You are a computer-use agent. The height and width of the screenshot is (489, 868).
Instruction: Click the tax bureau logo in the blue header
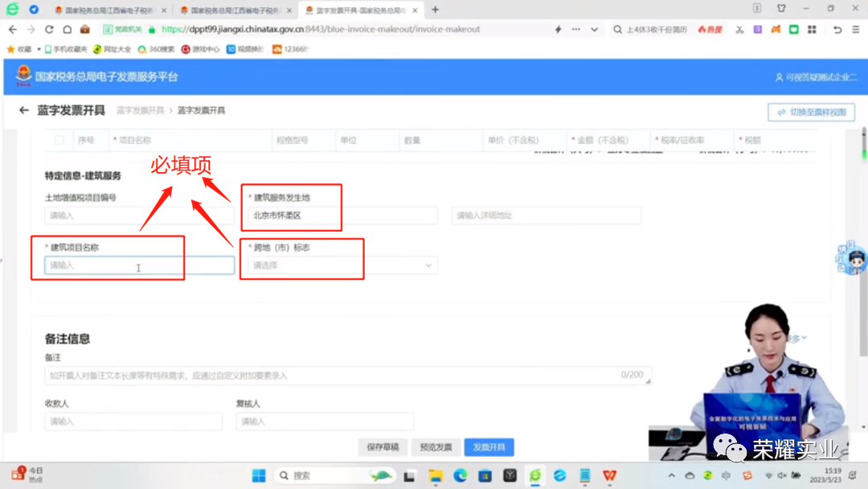point(22,77)
